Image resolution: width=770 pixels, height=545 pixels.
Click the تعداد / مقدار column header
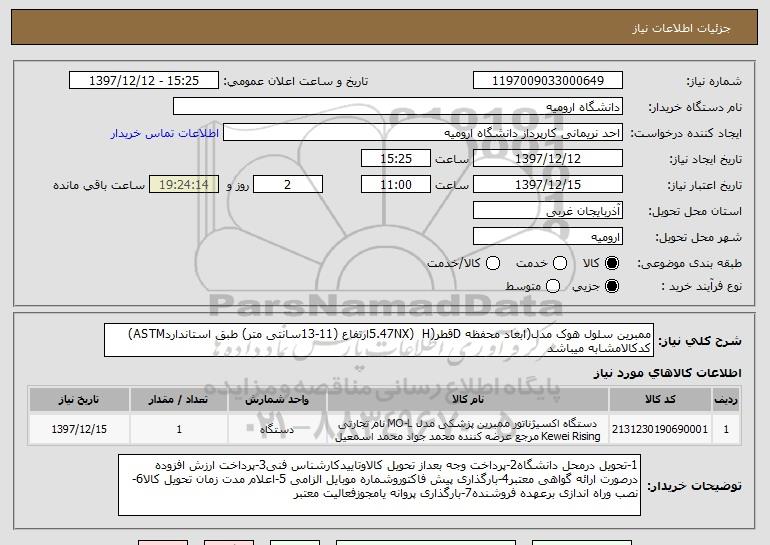click(x=179, y=400)
